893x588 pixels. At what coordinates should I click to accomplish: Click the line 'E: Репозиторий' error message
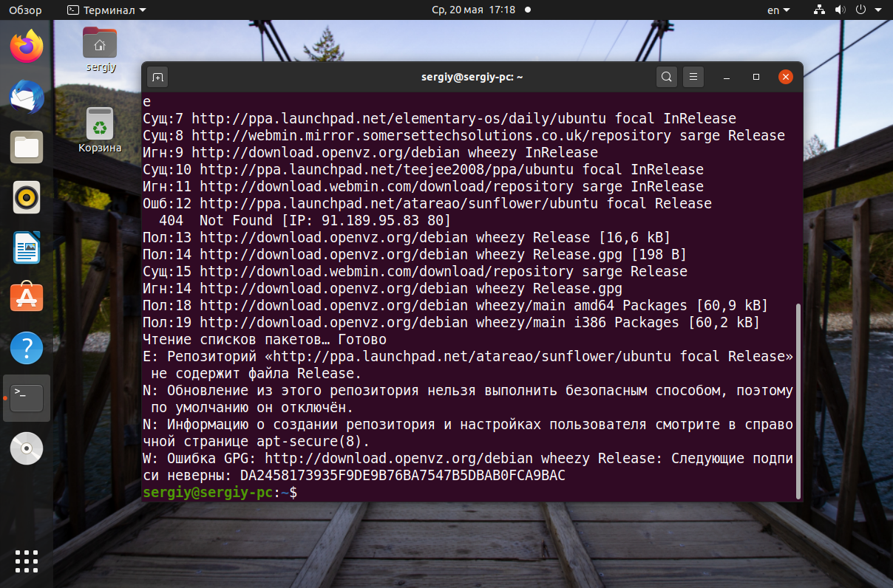[468, 357]
